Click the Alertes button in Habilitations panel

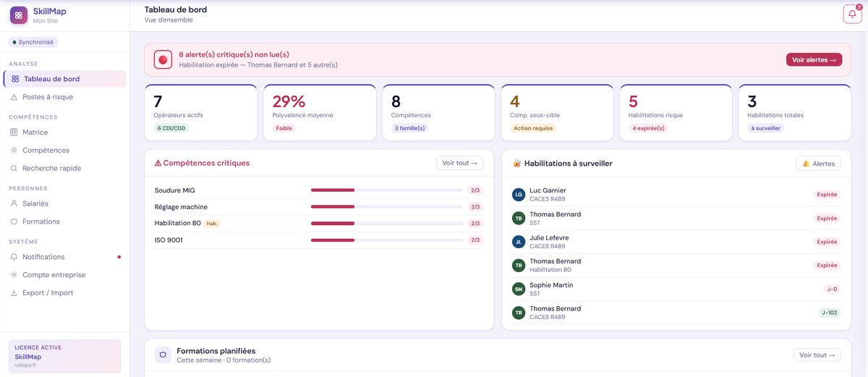tap(818, 164)
